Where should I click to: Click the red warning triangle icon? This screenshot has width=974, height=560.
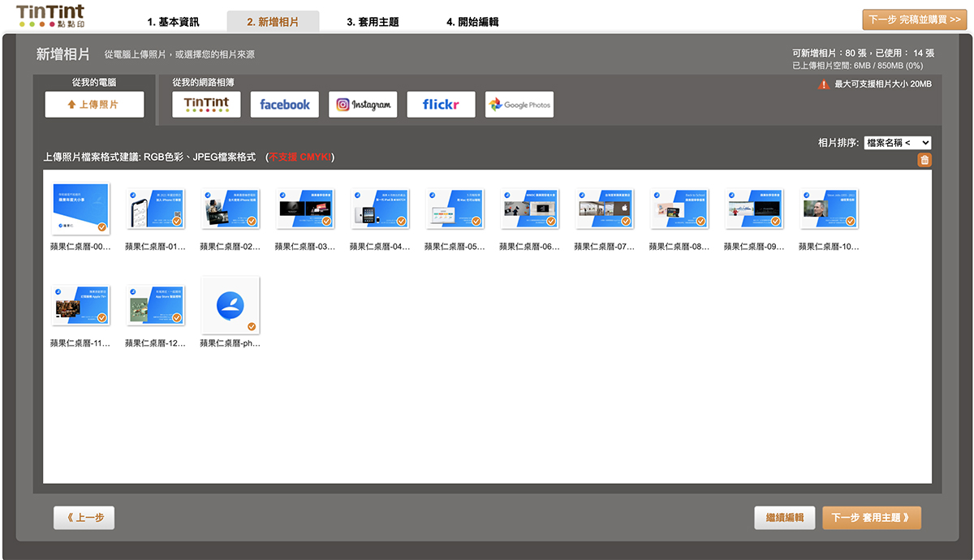824,84
